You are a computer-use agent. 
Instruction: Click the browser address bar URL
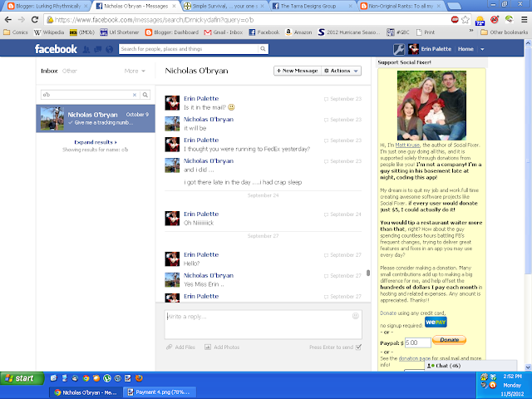[x=155, y=20]
